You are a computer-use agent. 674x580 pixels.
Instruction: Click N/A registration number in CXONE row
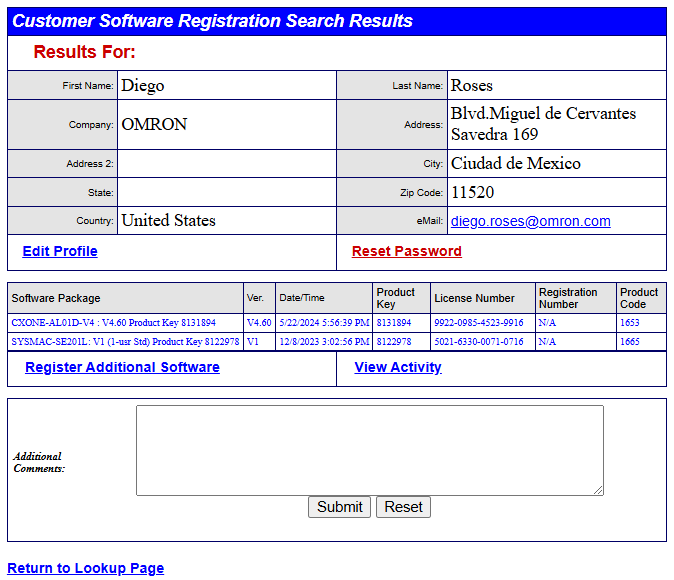tap(547, 323)
